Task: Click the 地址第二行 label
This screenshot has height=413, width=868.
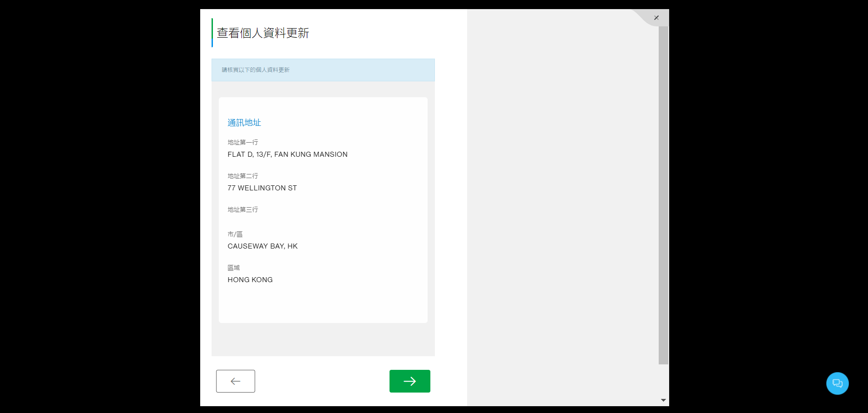Action: (x=242, y=175)
